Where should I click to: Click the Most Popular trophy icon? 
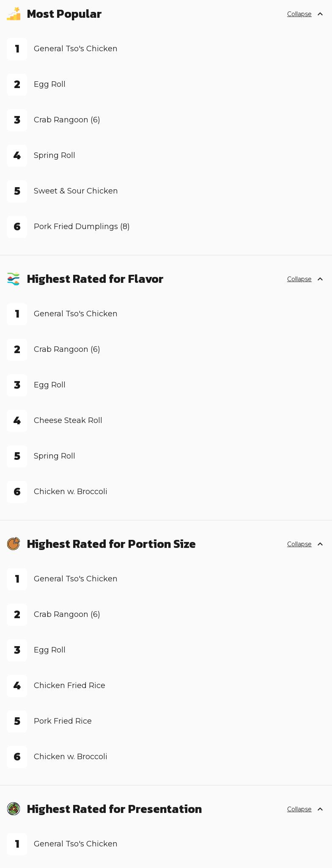(x=14, y=14)
